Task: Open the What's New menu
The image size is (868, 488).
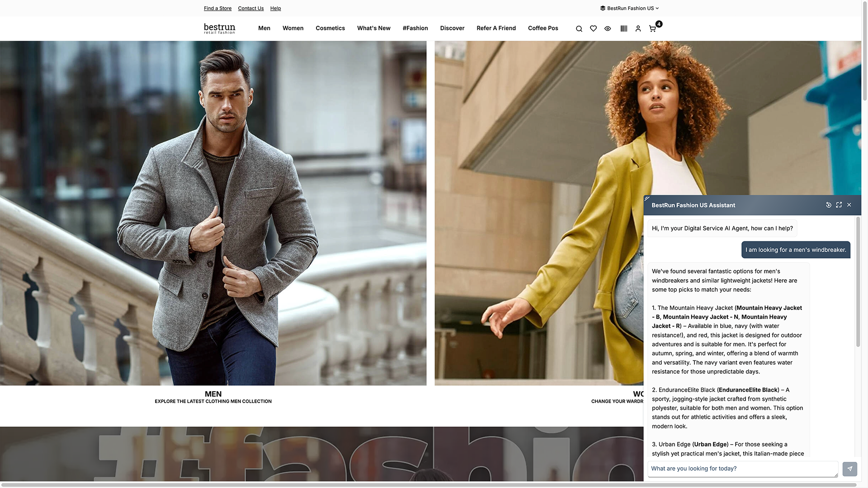Action: (x=373, y=28)
